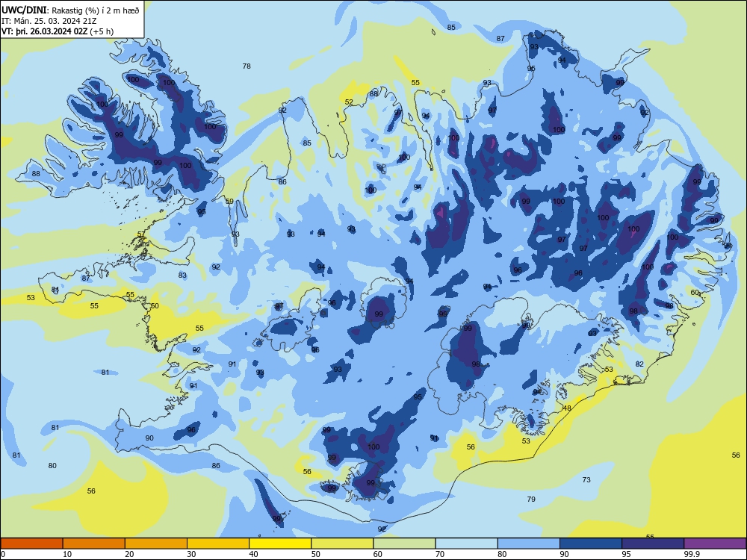Click the purple swatch above 99.9
The width and height of the screenshot is (747, 560).
(715, 544)
